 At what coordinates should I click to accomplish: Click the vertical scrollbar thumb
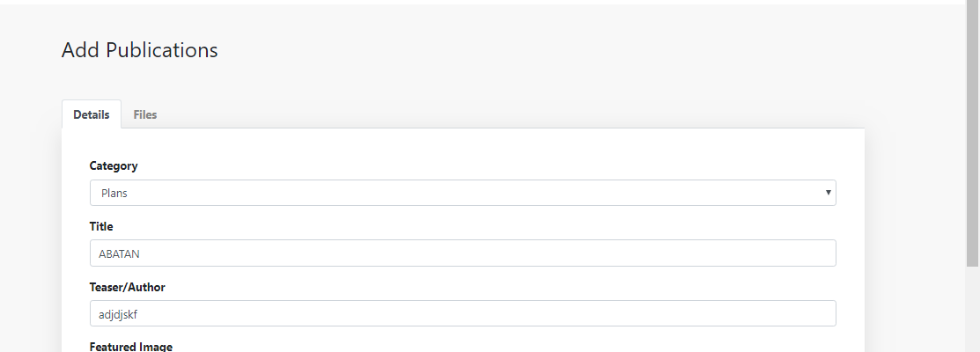pos(972,132)
